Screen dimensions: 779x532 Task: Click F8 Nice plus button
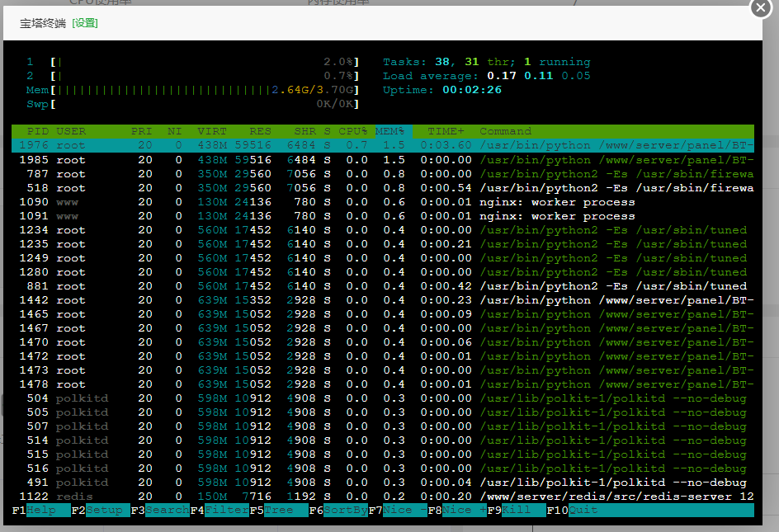457,511
